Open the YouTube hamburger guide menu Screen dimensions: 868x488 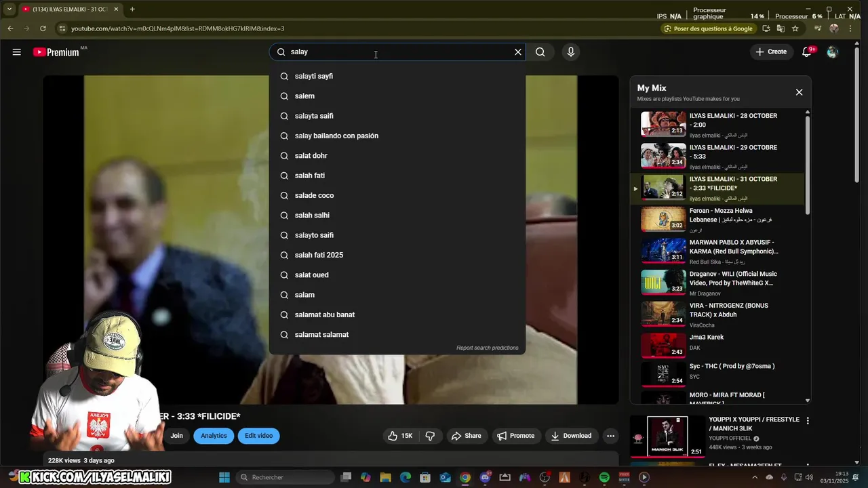16,52
